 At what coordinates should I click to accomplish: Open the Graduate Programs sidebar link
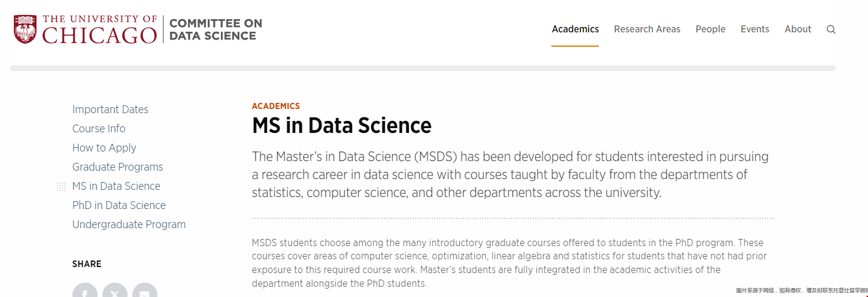pyautogui.click(x=117, y=167)
